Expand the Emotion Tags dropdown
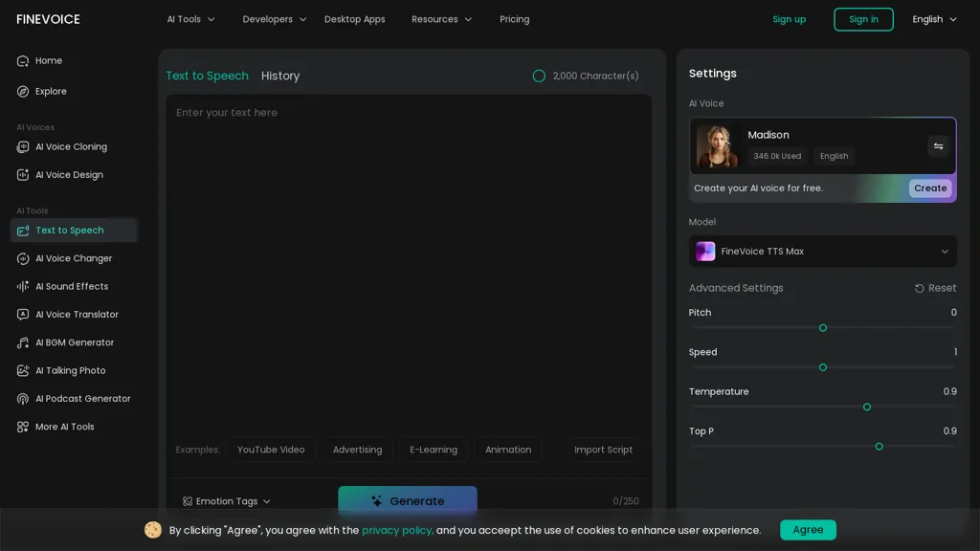This screenshot has width=980, height=551. pyautogui.click(x=226, y=501)
